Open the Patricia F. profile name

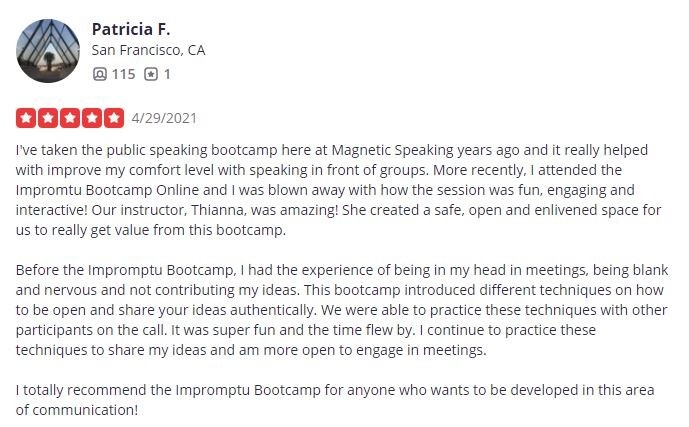pos(131,28)
